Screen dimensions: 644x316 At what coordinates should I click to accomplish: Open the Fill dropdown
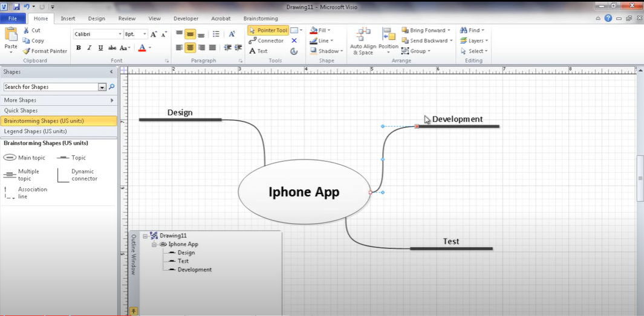(320, 30)
